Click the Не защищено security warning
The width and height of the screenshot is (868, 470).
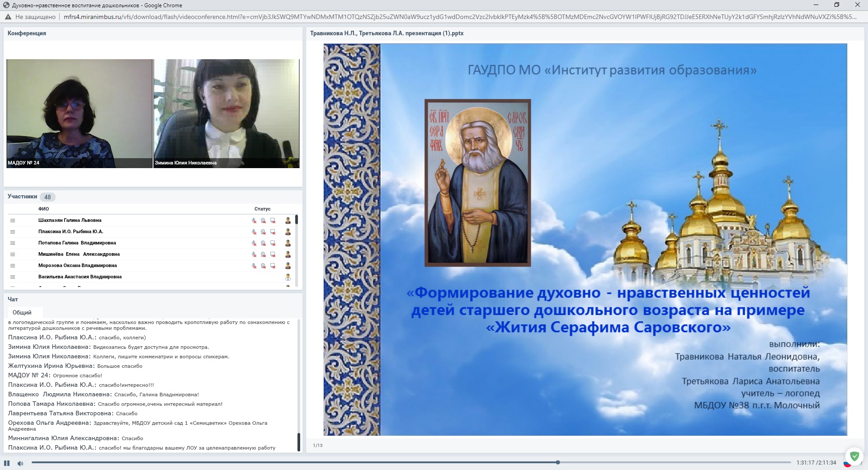coord(30,17)
